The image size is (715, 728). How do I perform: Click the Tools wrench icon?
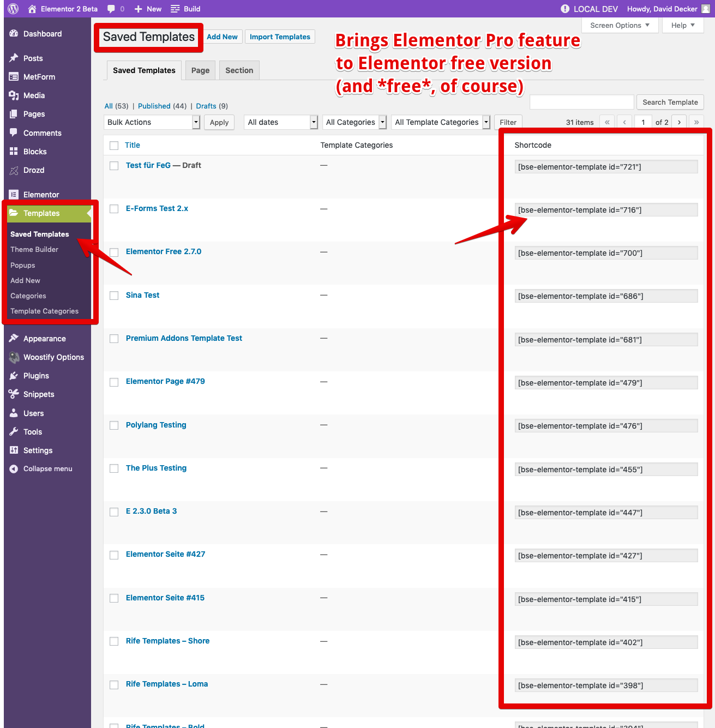tap(14, 432)
